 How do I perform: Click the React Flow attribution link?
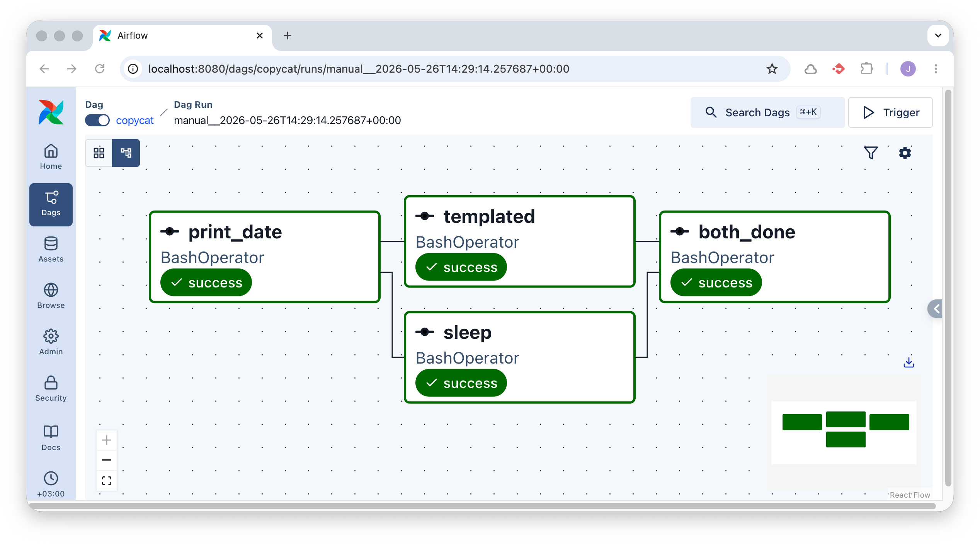(x=910, y=495)
